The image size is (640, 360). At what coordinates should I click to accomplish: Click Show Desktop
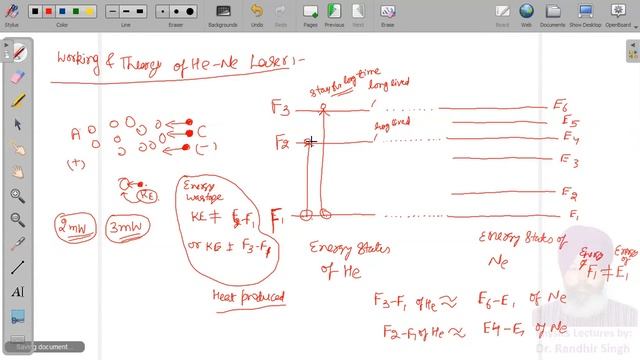(x=585, y=15)
